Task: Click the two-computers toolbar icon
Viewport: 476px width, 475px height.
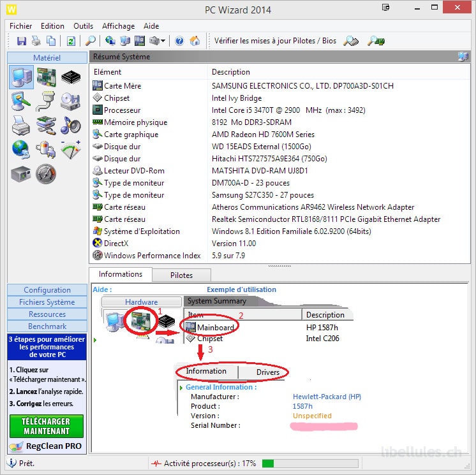Action: pos(125,41)
